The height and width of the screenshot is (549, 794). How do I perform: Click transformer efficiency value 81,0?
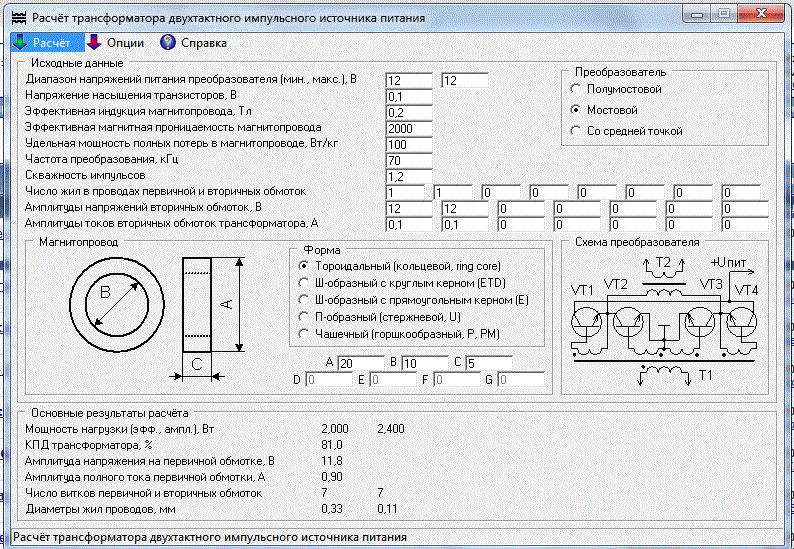pyautogui.click(x=332, y=445)
